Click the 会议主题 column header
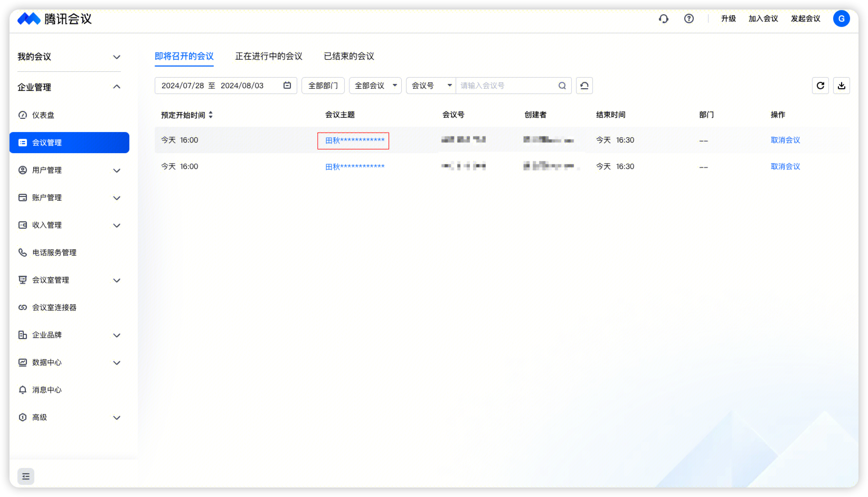Viewport: 868px width, 497px height. coord(340,115)
